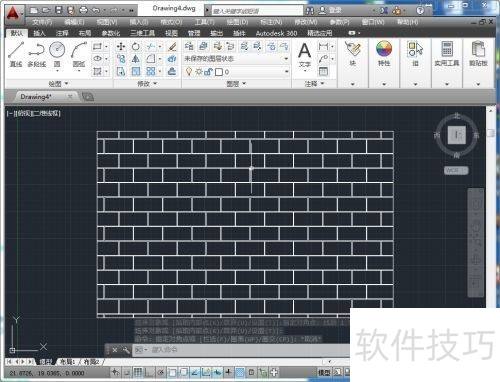
Task: Click the Table annotation icon
Action: tap(323, 71)
